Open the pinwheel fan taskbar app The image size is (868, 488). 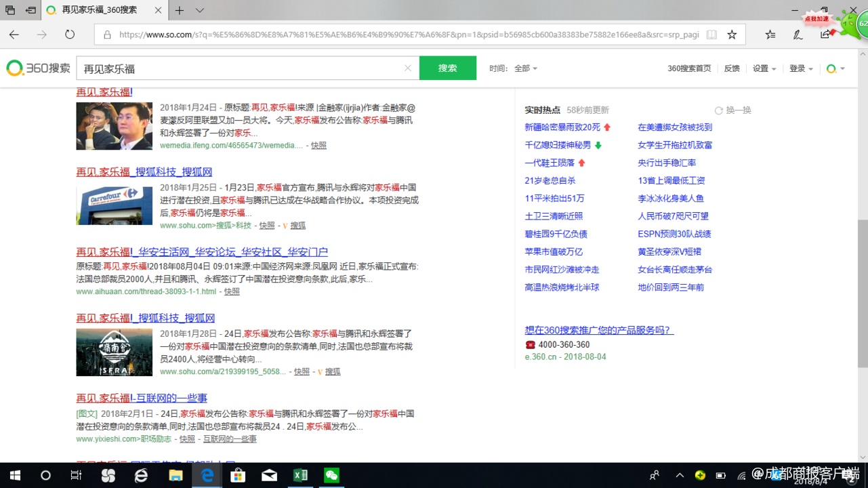(x=108, y=475)
